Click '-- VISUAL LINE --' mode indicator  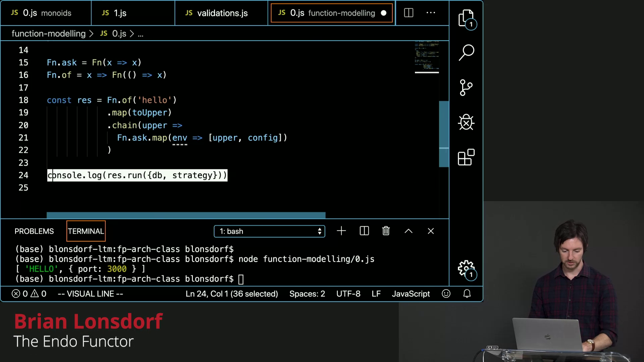coord(91,294)
